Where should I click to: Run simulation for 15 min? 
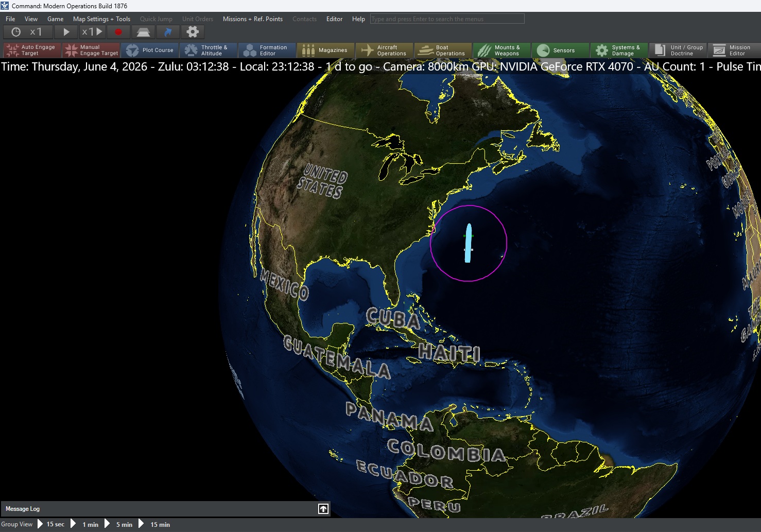point(160,524)
